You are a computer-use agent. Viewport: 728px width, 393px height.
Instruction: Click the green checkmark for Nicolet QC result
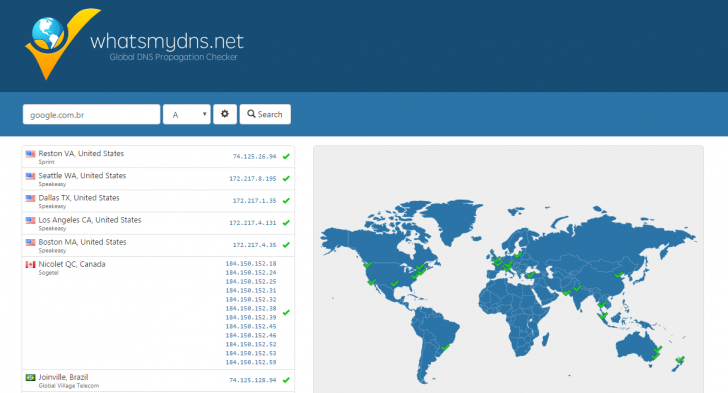click(x=286, y=312)
